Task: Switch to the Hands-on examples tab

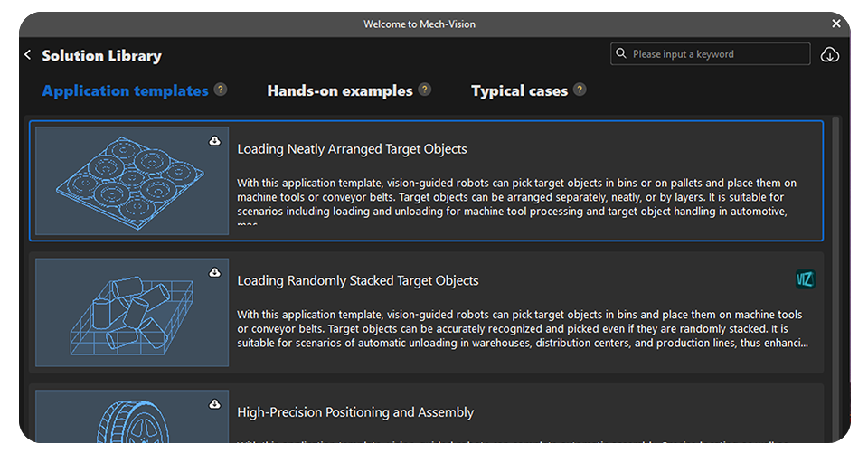Action: [x=339, y=90]
